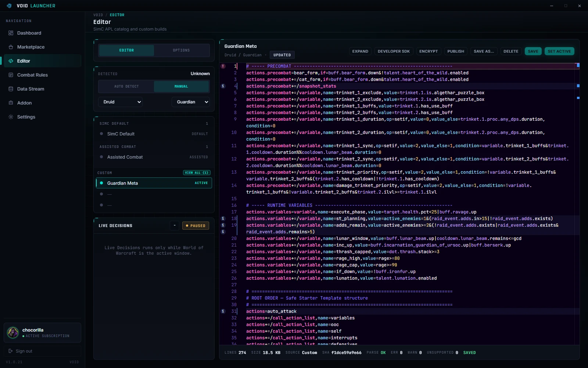Click the PUBLISH button
The width and height of the screenshot is (588, 368).
(456, 52)
